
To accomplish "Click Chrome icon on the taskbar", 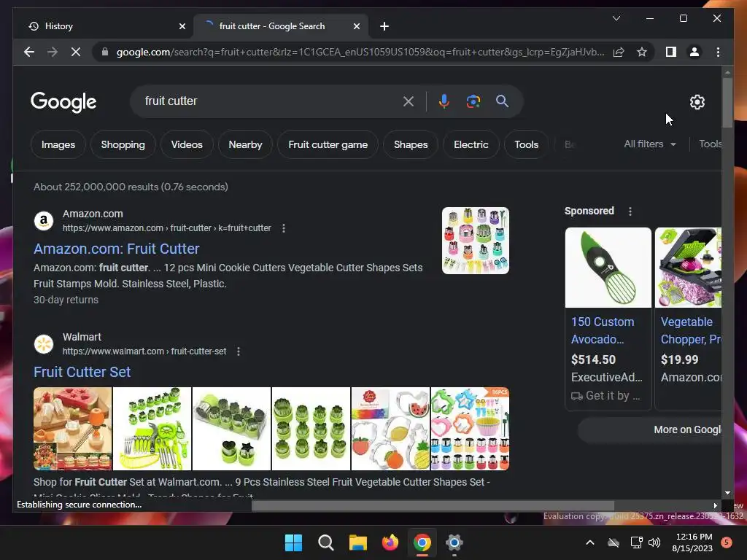I will (x=422, y=542).
